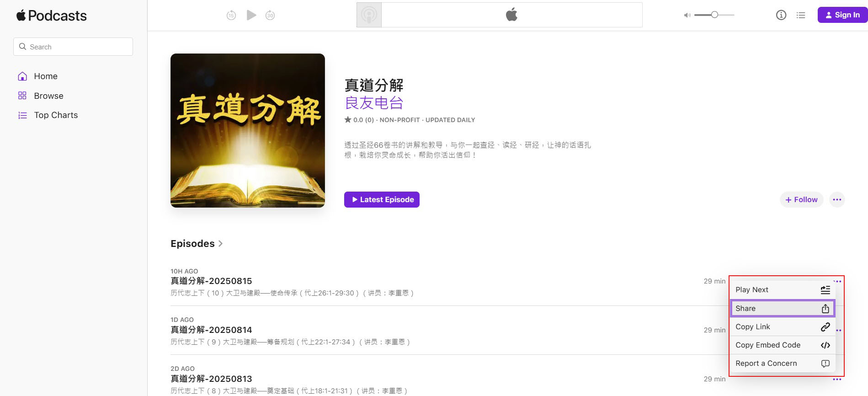Expand the Episodes section heading
The width and height of the screenshot is (868, 396).
197,244
